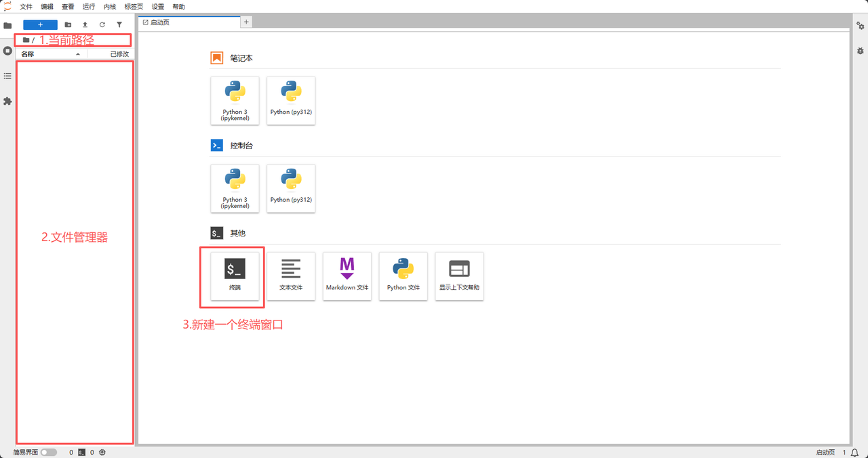Click the notifications bell in status bar
The width and height of the screenshot is (868, 458).
[x=855, y=453]
